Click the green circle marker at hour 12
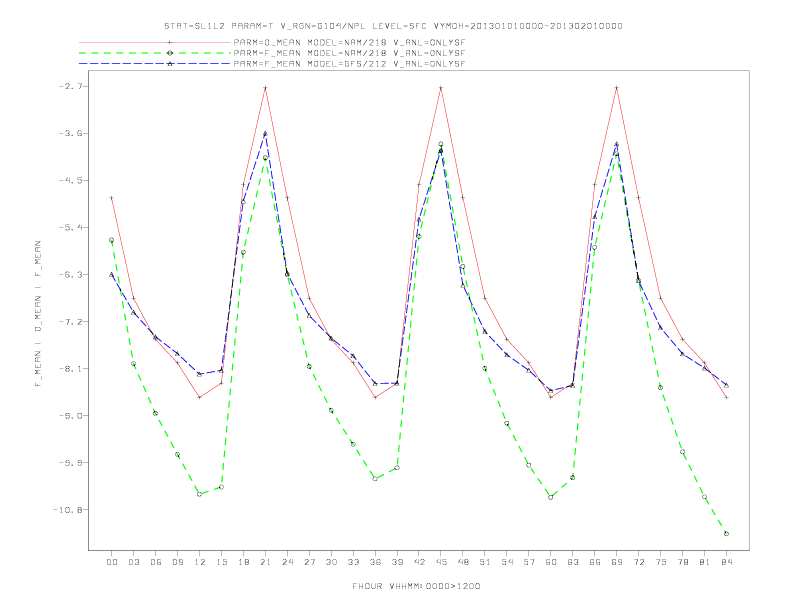Screen dimensions: 792x612 pos(200,494)
